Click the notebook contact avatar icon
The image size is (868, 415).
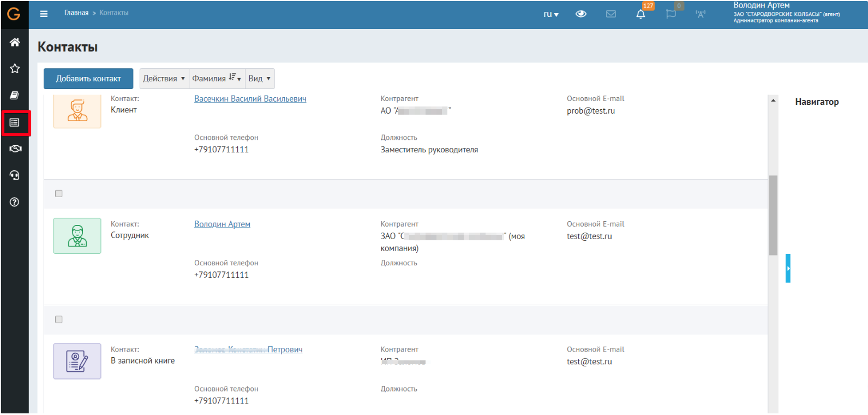point(77,361)
